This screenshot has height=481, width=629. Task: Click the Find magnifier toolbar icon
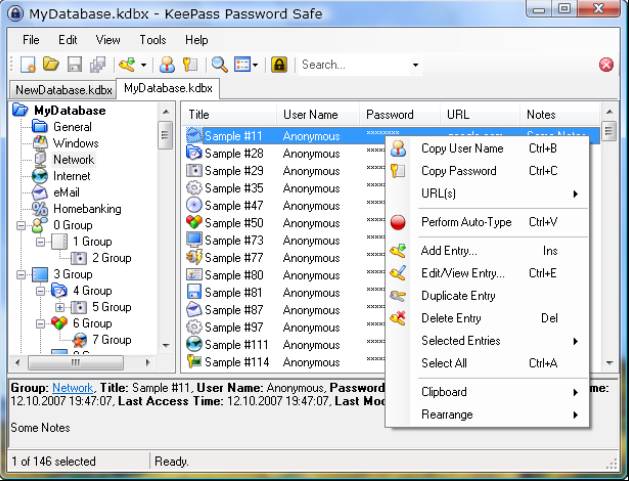tap(219, 64)
